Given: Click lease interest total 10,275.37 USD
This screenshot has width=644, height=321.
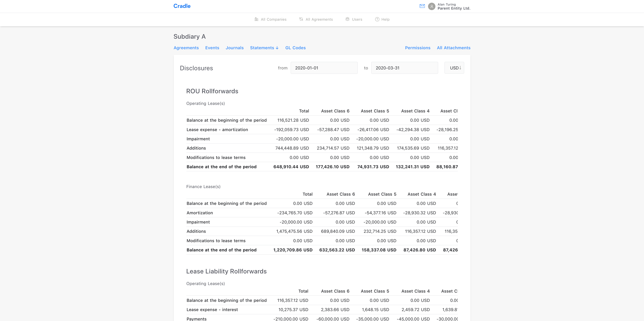Looking at the screenshot, I should 293,310.
